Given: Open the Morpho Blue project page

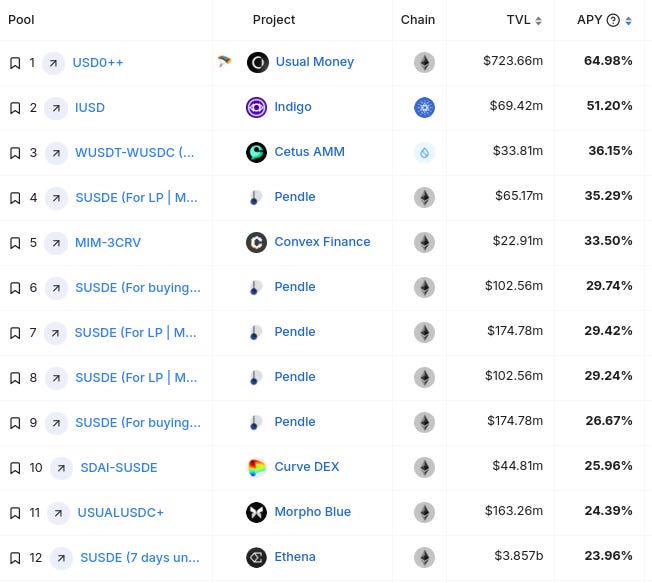Looking at the screenshot, I should (313, 512).
